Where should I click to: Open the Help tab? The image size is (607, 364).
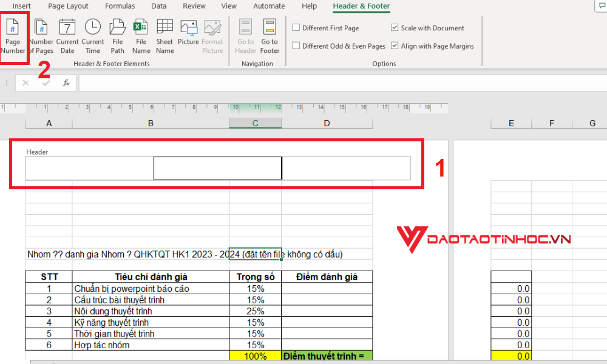(310, 6)
